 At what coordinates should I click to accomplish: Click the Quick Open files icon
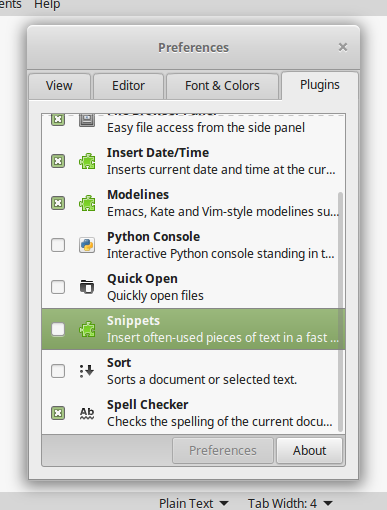[87, 287]
